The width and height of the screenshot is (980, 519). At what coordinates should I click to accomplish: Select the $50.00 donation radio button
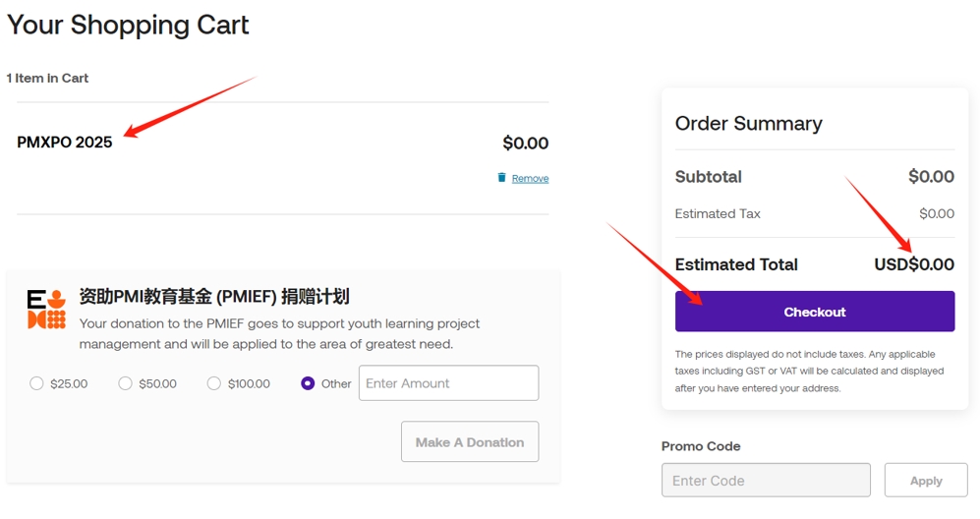(125, 383)
